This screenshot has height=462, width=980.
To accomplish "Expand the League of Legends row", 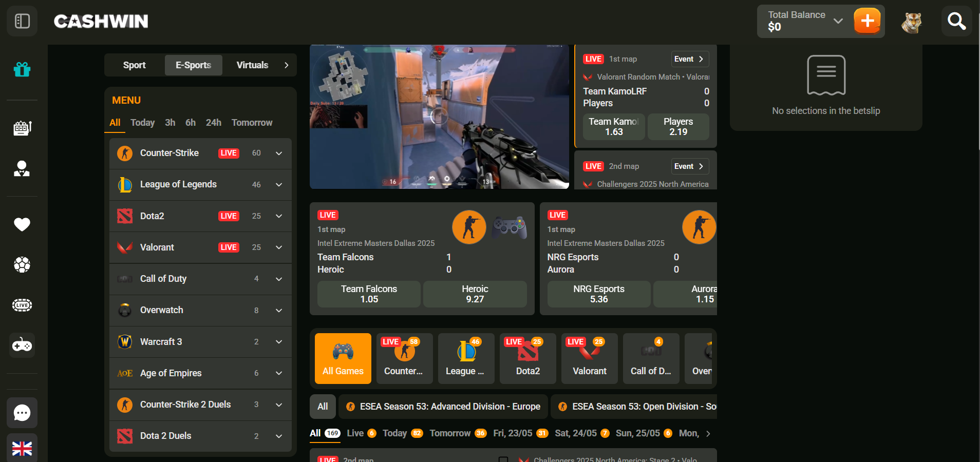I will click(x=279, y=185).
